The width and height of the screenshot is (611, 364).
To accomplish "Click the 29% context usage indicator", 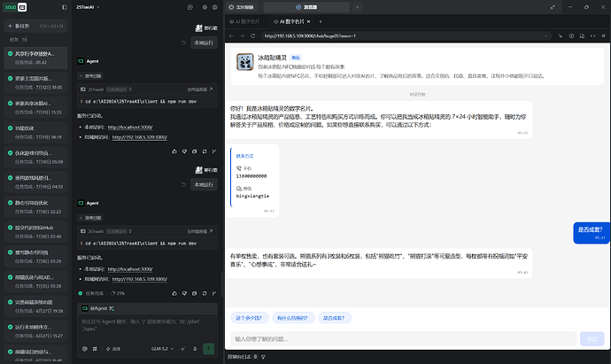I will coord(118,293).
